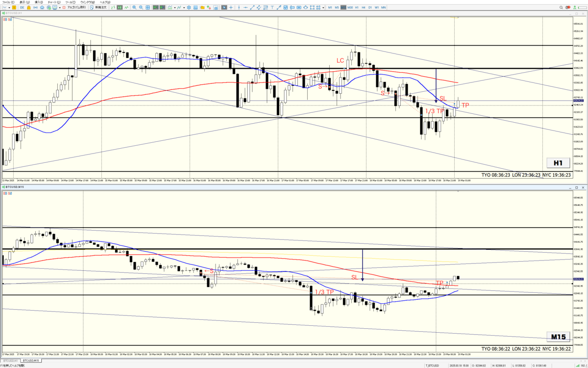Select the horizontal line drawing tool

(x=245, y=7)
